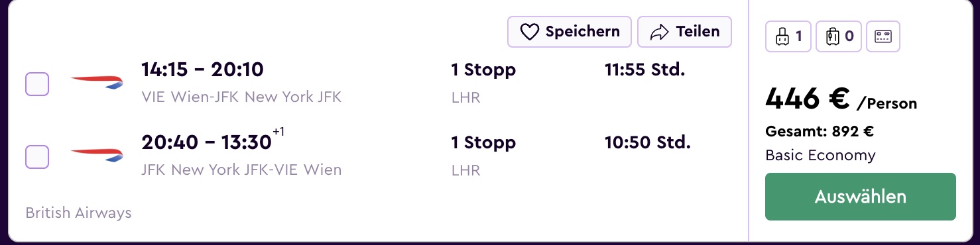
Task: Click the ticket conditions icon next to baggage
Action: pyautogui.click(x=883, y=36)
